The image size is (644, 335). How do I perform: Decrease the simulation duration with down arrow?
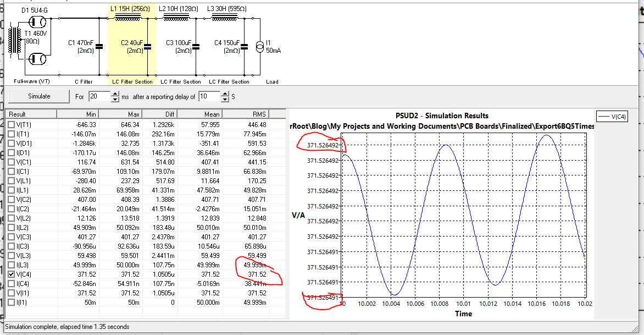click(115, 100)
